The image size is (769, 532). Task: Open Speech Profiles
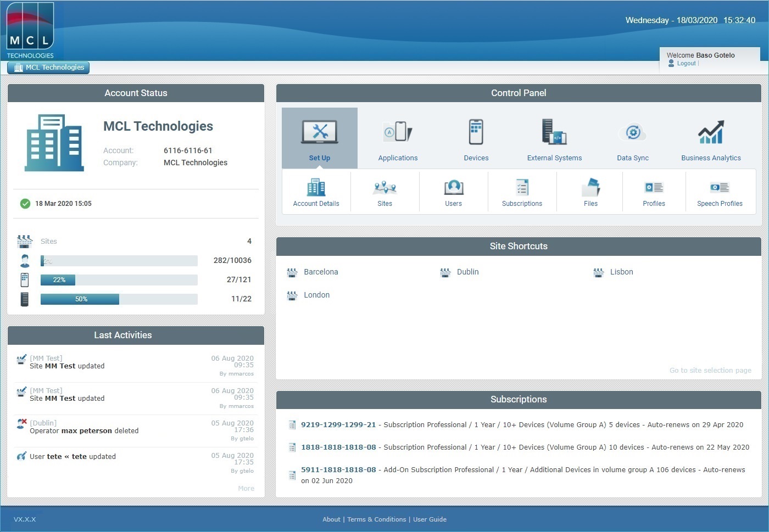coord(720,192)
